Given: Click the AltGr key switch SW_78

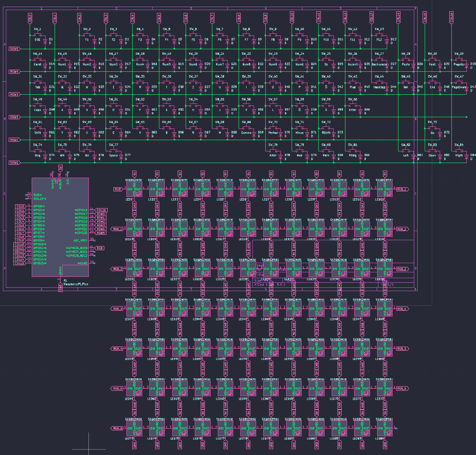Looking at the screenshot, I should click(273, 151).
